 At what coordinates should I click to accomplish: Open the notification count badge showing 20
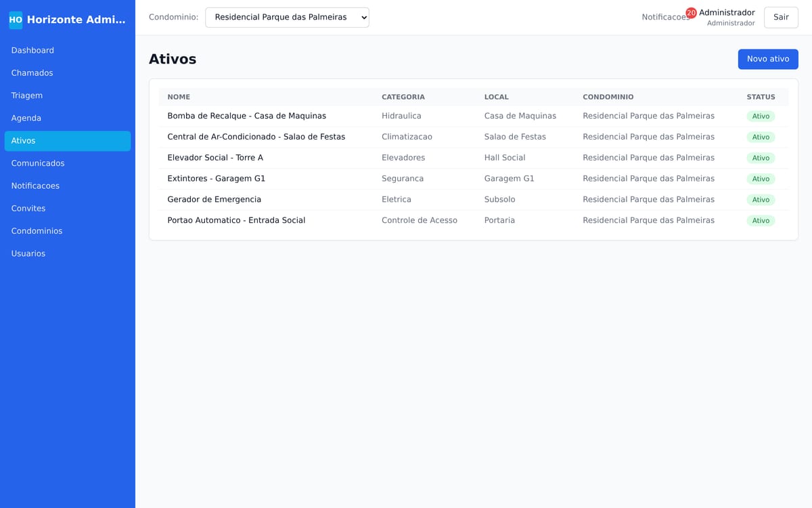tap(691, 13)
